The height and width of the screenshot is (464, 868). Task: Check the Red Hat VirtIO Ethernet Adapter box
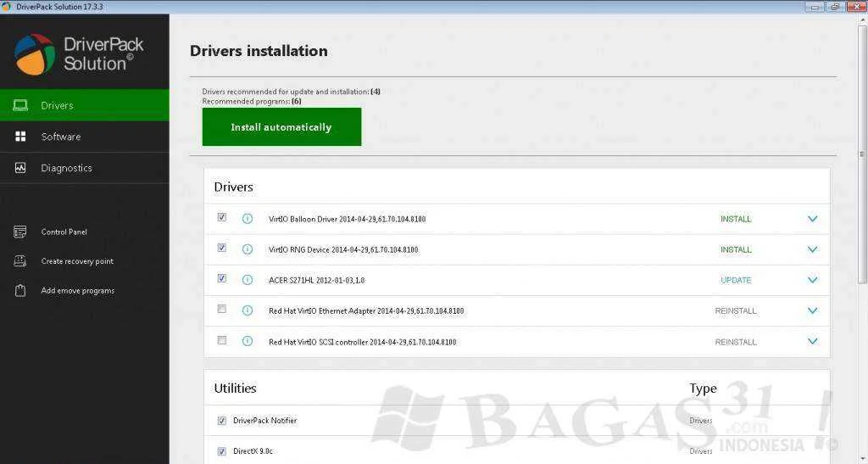point(222,309)
